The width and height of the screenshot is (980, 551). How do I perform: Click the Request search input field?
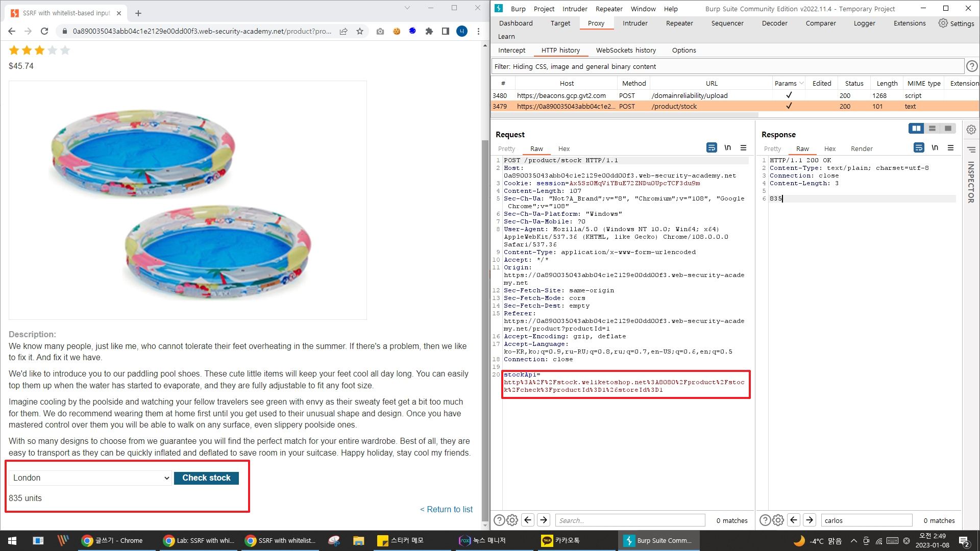(x=629, y=520)
